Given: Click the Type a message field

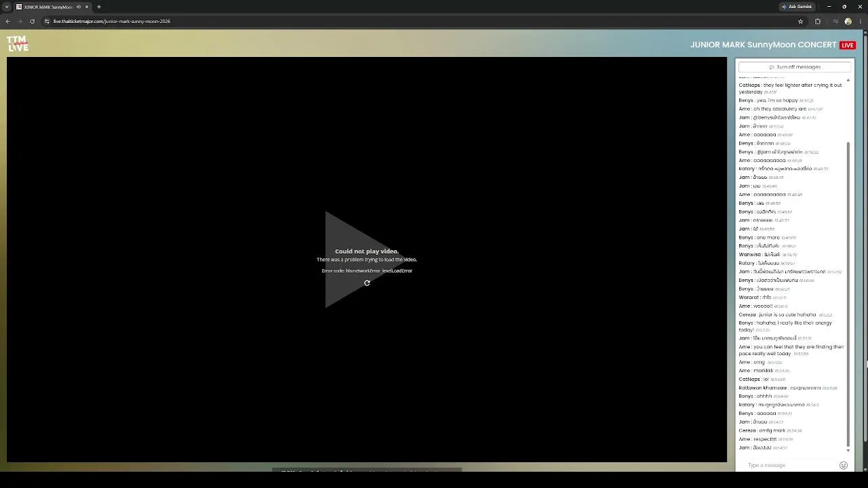Looking at the screenshot, I should pos(790,465).
